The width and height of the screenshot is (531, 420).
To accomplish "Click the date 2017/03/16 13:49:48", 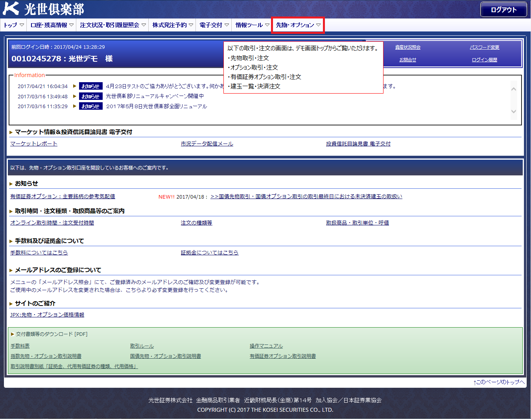I will 42,96.
